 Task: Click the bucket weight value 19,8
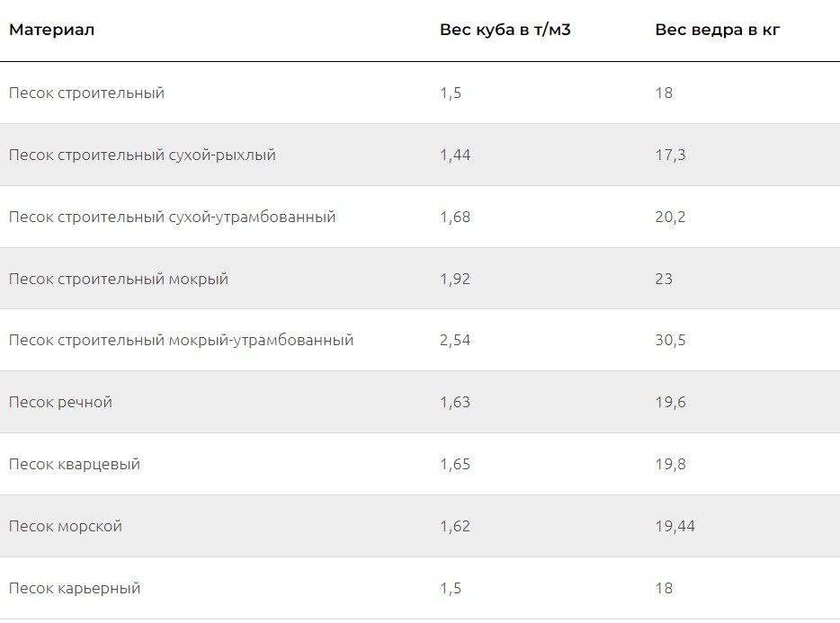[671, 465]
